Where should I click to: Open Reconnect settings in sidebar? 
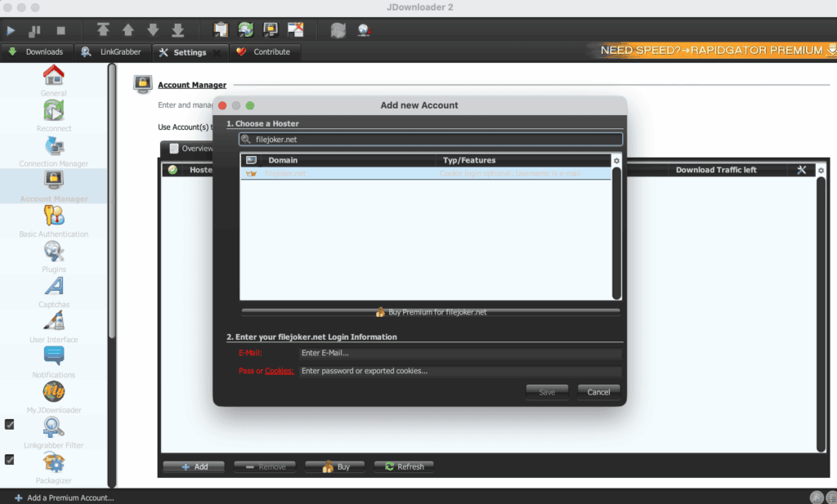tap(53, 116)
